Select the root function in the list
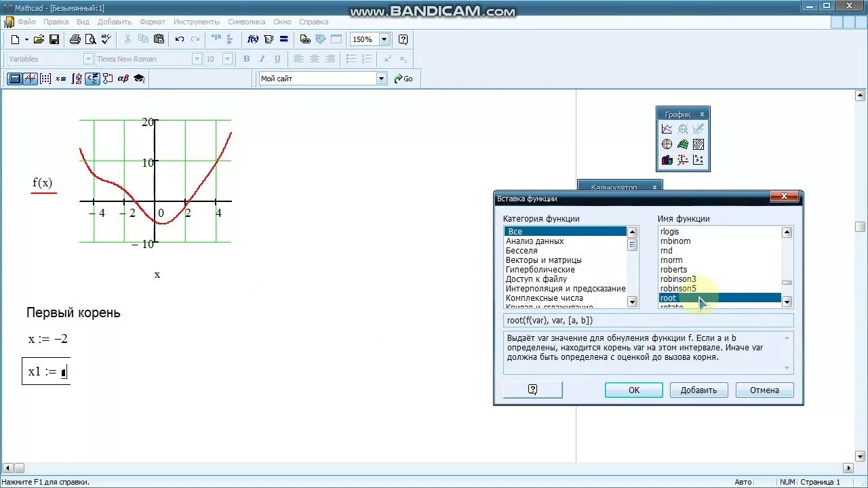 (x=719, y=298)
